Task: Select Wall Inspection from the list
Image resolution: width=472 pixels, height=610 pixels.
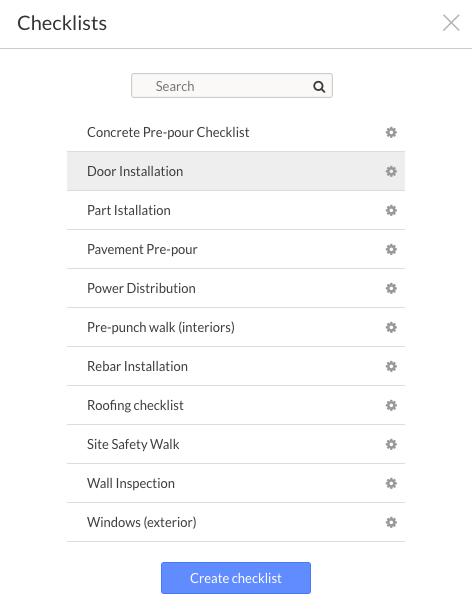Action: click(x=236, y=484)
